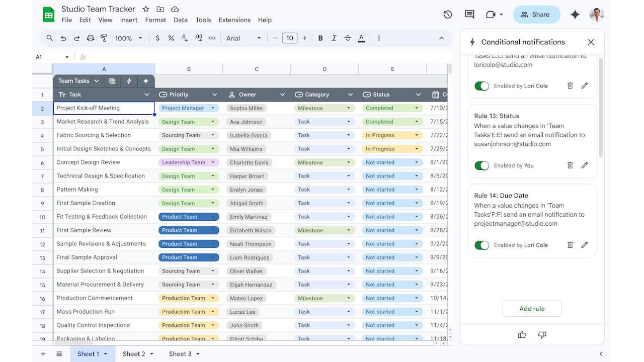Open table view icon beside Team Tasks
644x362 pixels.
[112, 81]
